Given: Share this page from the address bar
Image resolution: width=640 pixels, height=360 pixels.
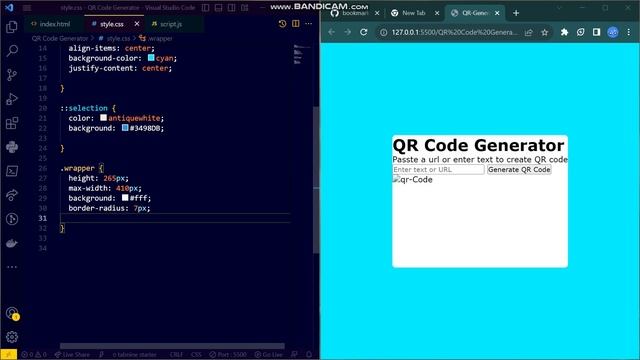Looking at the screenshot, I should tap(529, 32).
